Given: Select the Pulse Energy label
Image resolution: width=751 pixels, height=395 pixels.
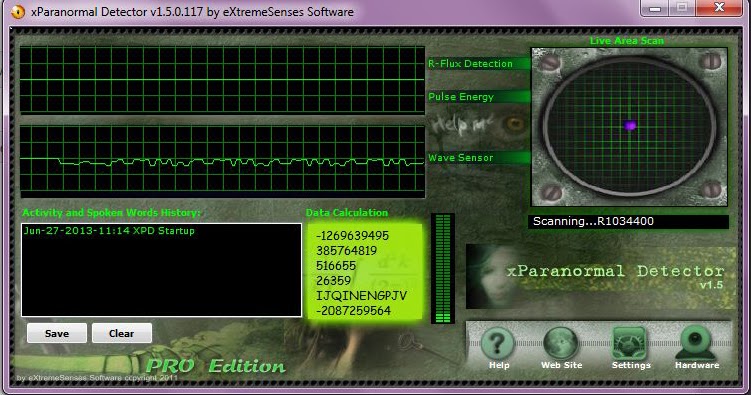Looking at the screenshot, I should 461,97.
